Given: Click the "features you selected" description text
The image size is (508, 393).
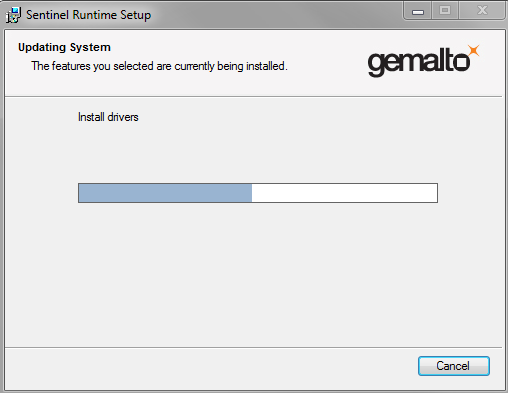Looking at the screenshot, I should coord(159,66).
